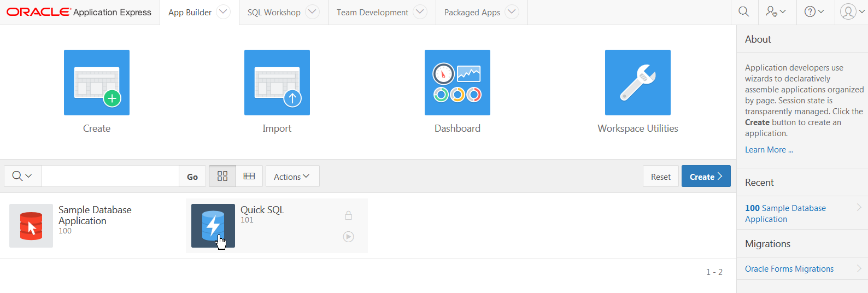868x293 pixels.
Task: Select the App Builder tab
Action: click(x=190, y=13)
